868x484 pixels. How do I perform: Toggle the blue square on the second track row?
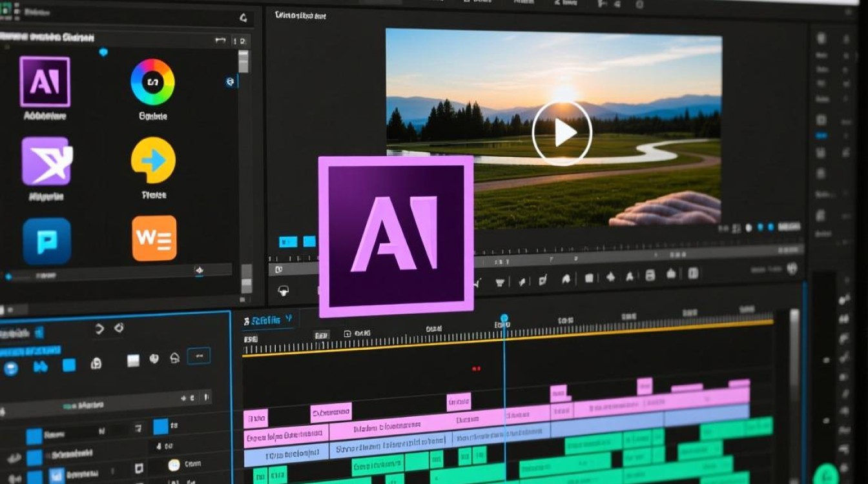[x=34, y=457]
